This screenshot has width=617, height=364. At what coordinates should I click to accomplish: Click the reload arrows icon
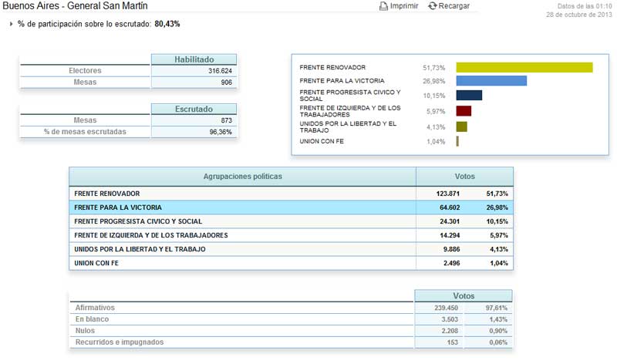[433, 6]
